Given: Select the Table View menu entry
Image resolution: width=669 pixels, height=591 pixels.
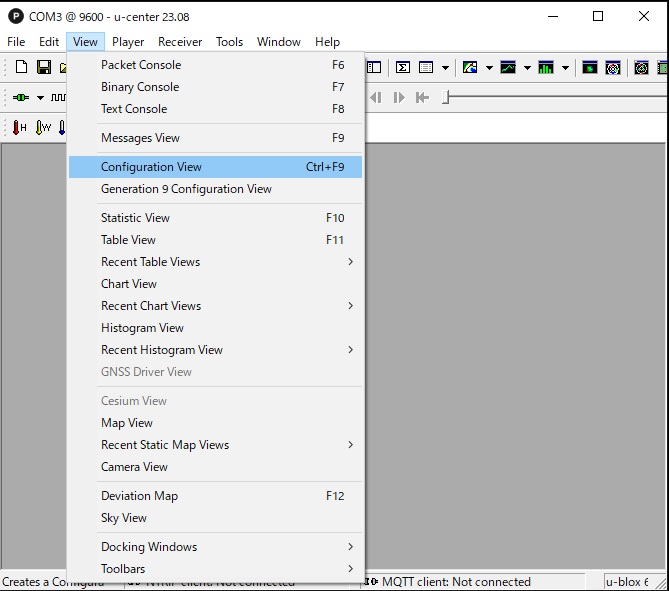Looking at the screenshot, I should click(215, 240).
